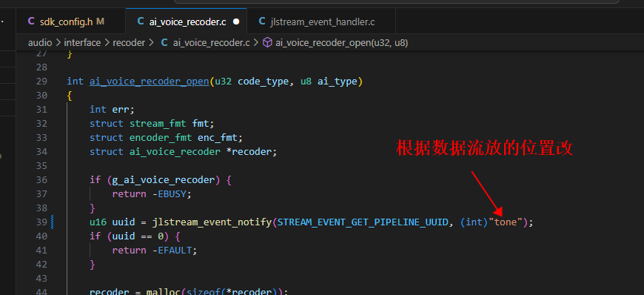
Task: Click 'enc_fmt' variable on line 33
Action: 218,137
